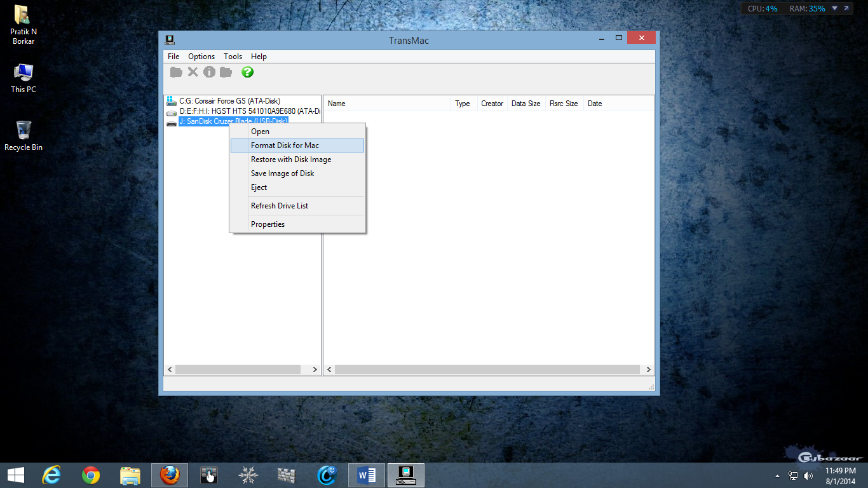Switch to Firefox on the taskbar
The image size is (868, 488).
[x=170, y=475]
